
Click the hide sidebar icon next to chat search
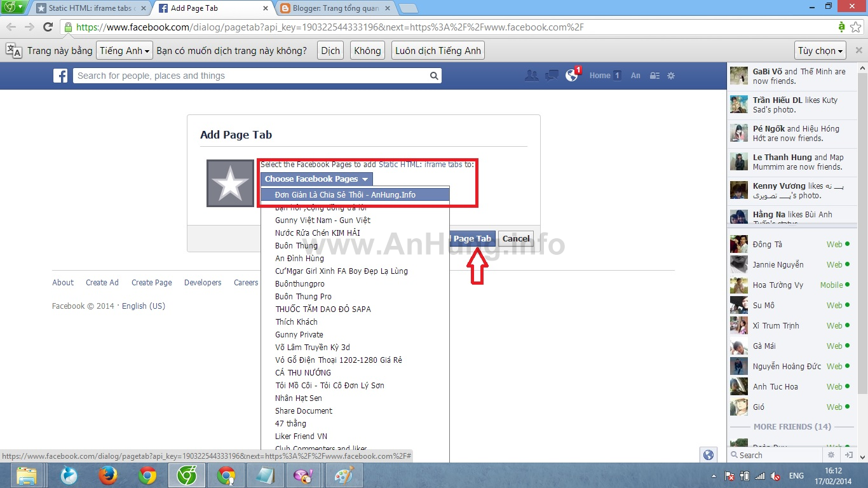848,455
